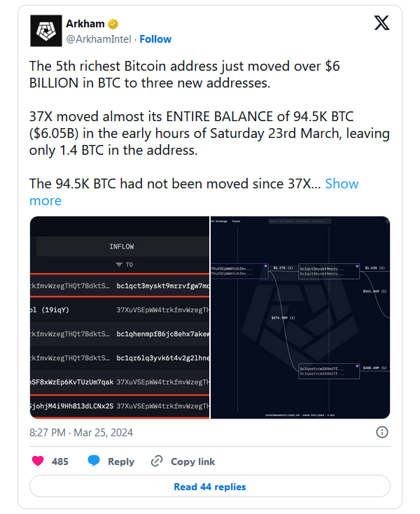Click the 485 likes count
The width and height of the screenshot is (420, 514).
(x=60, y=461)
